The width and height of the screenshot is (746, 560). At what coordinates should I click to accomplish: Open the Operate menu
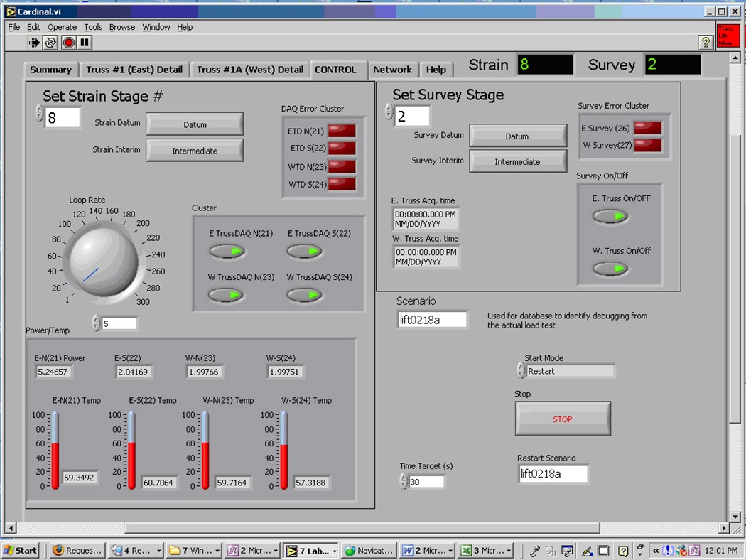click(x=62, y=27)
